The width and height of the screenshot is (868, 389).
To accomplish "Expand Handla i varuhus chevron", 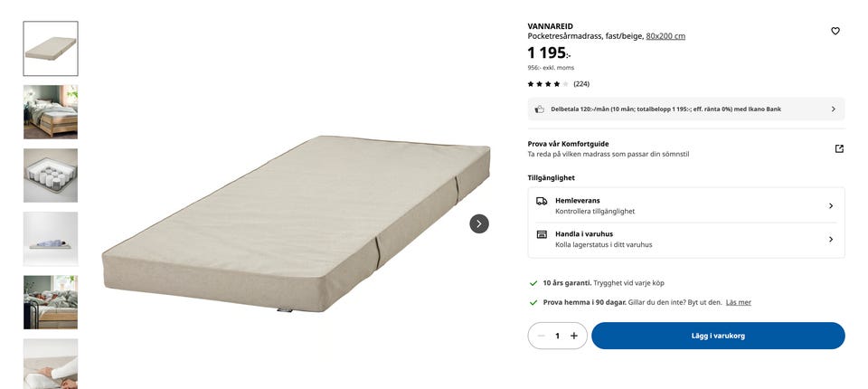I will [830, 240].
